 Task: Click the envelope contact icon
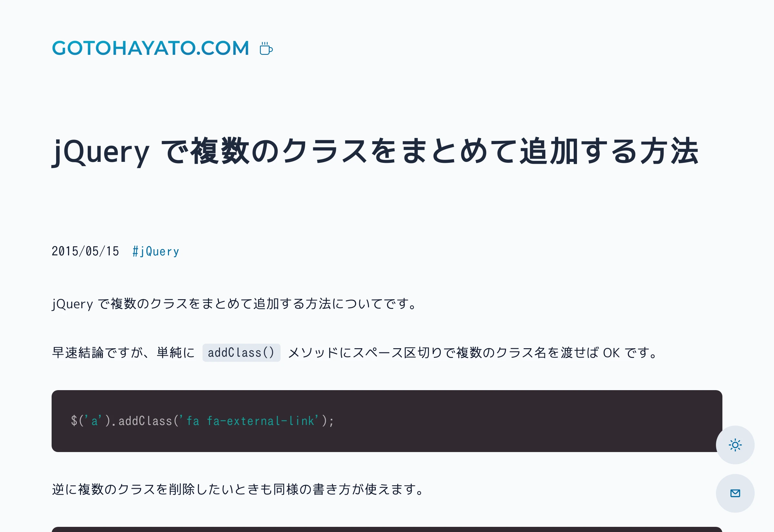(x=736, y=493)
